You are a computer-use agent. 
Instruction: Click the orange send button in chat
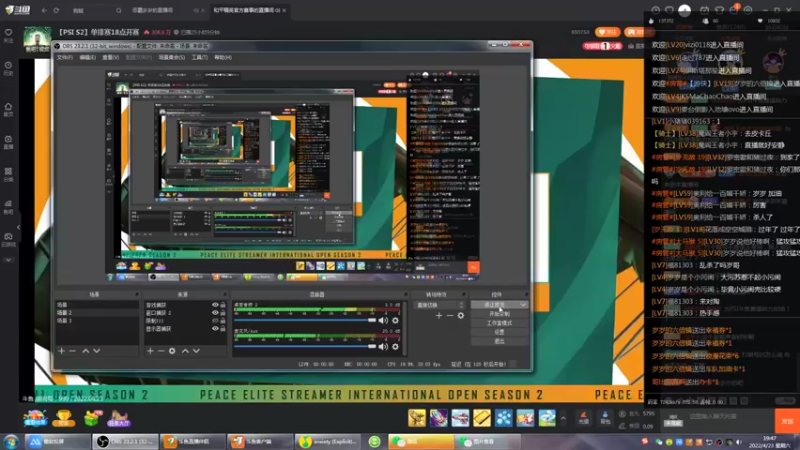(787, 421)
